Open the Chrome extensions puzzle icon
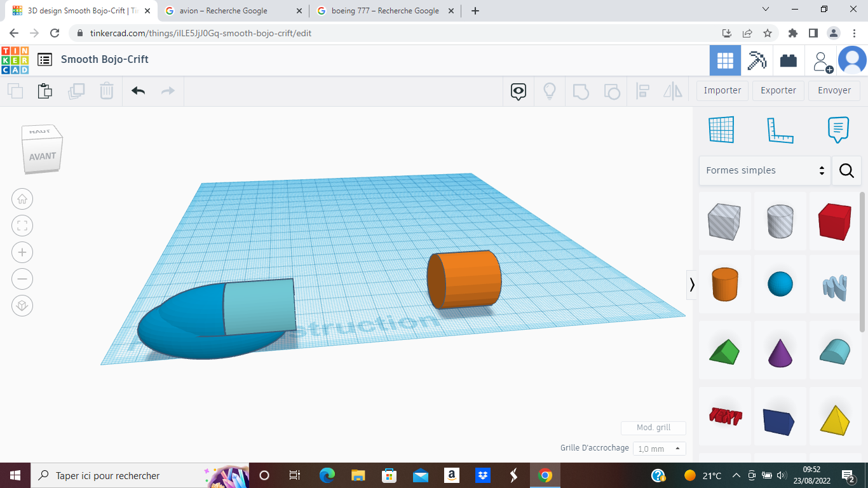 click(792, 33)
